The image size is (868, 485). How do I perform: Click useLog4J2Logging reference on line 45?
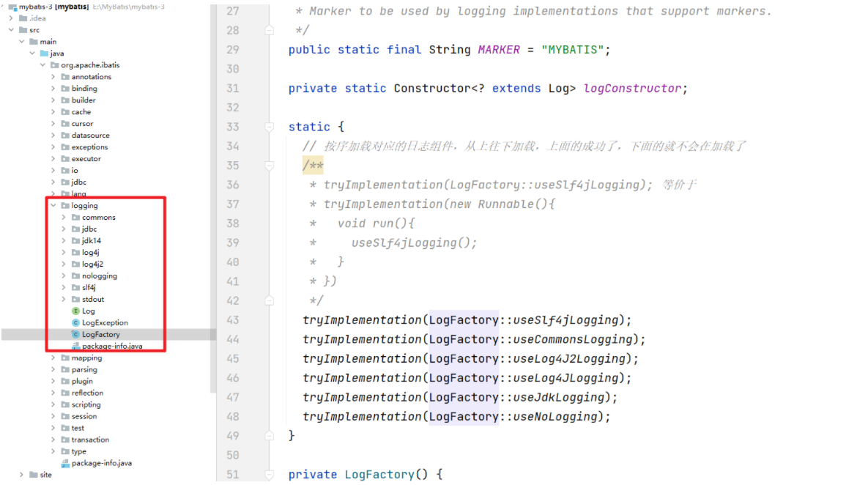[x=570, y=359]
